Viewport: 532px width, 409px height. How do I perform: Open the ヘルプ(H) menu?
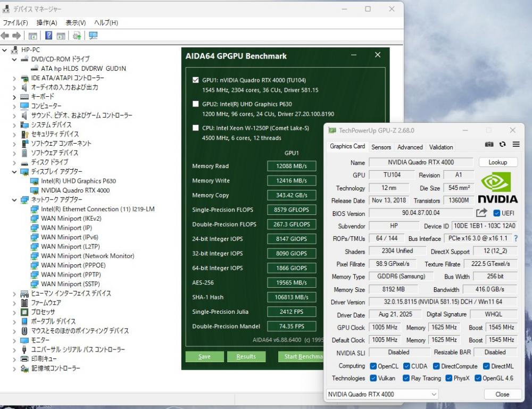point(106,23)
